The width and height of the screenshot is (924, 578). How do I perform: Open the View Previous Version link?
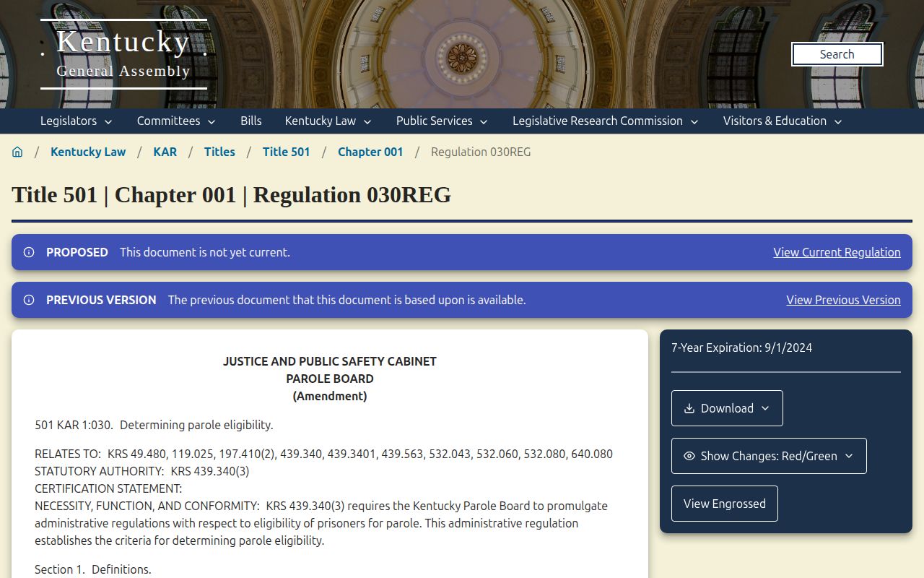(843, 300)
